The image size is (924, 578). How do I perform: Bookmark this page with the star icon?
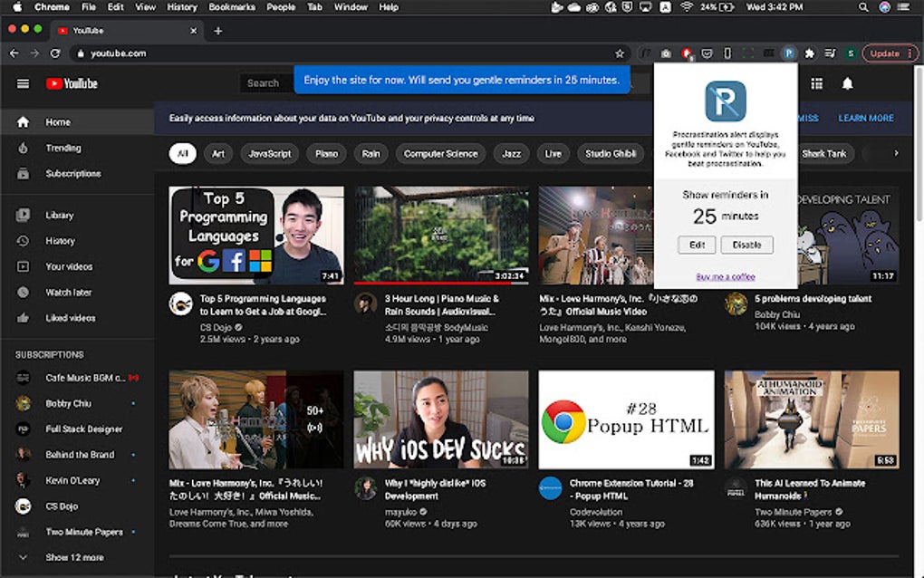[620, 53]
